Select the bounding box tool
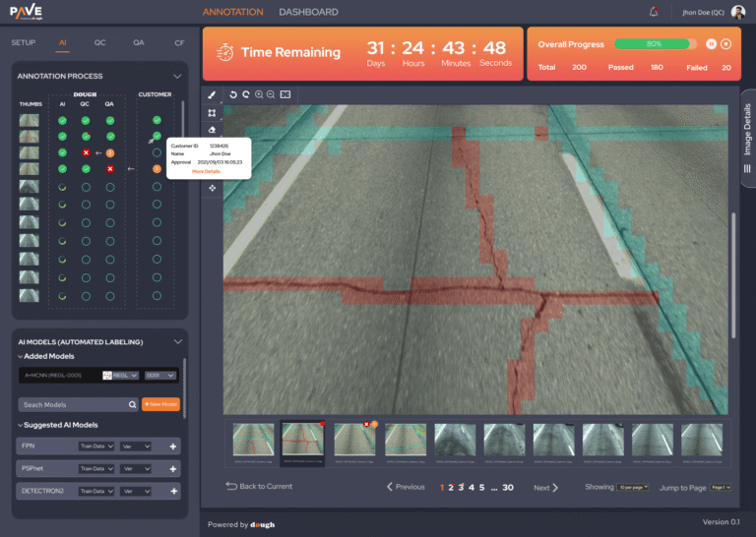 (x=212, y=113)
